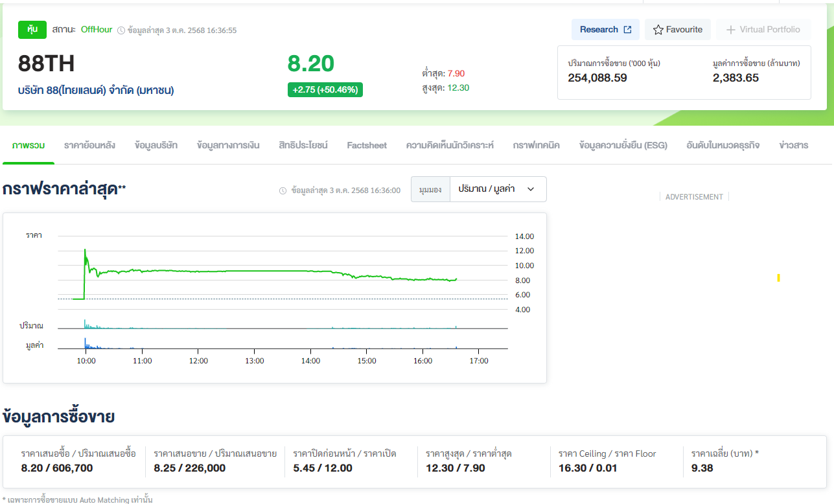Click the price line at 13:00 on chart
Screen dimensions: 834x504
coord(255,271)
